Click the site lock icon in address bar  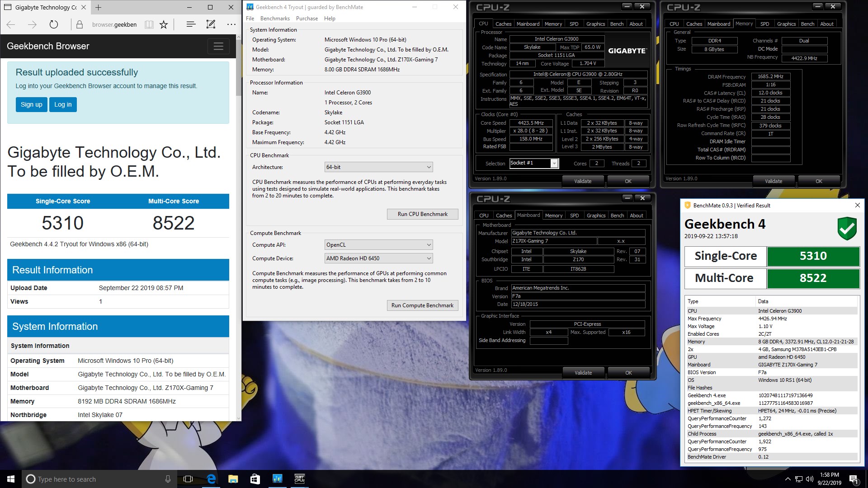pyautogui.click(x=80, y=24)
